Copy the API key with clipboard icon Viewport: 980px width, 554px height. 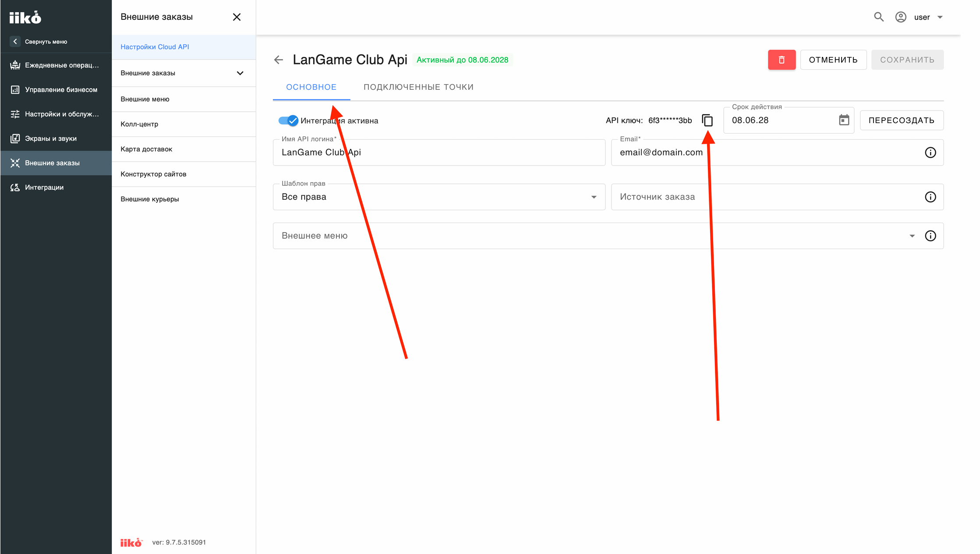707,120
